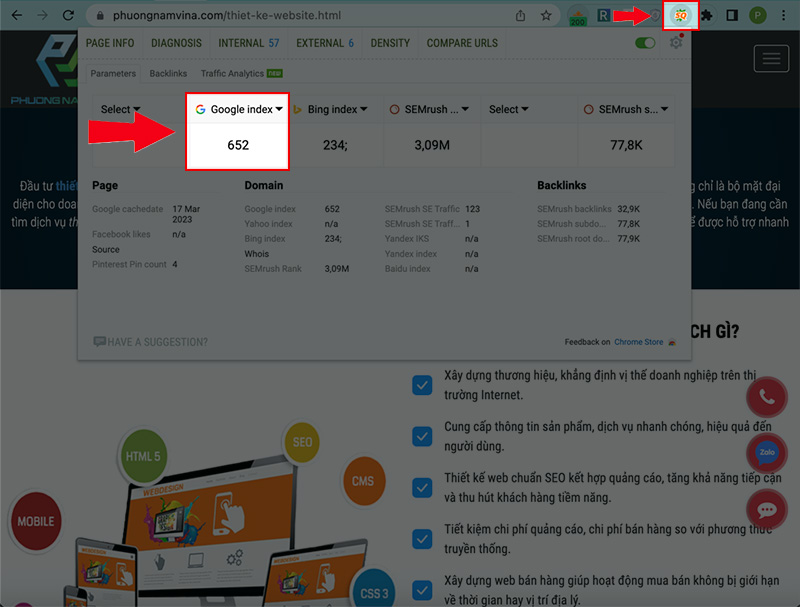Expand the Google index dropdown
The image size is (800, 607).
coord(238,109)
